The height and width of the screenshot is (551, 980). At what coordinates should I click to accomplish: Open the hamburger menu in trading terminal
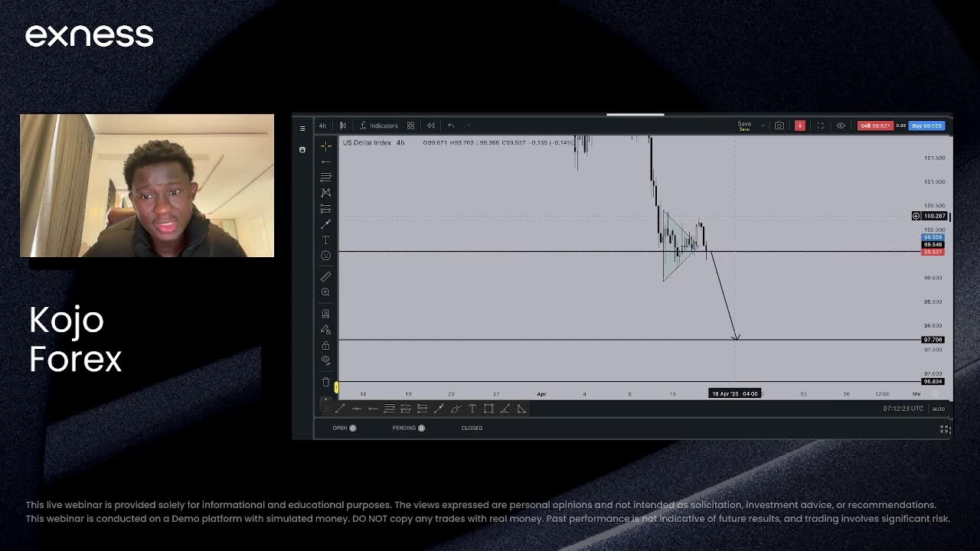pyautogui.click(x=302, y=128)
